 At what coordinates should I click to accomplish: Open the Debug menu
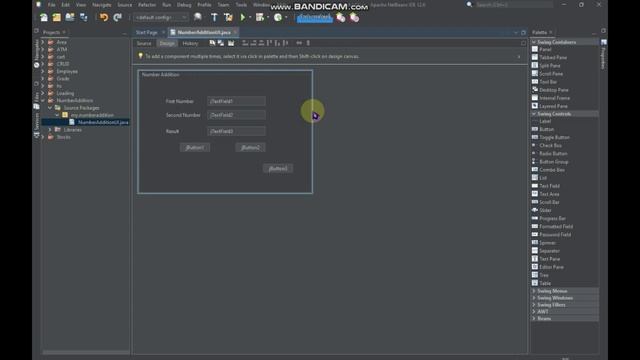pos(184,5)
